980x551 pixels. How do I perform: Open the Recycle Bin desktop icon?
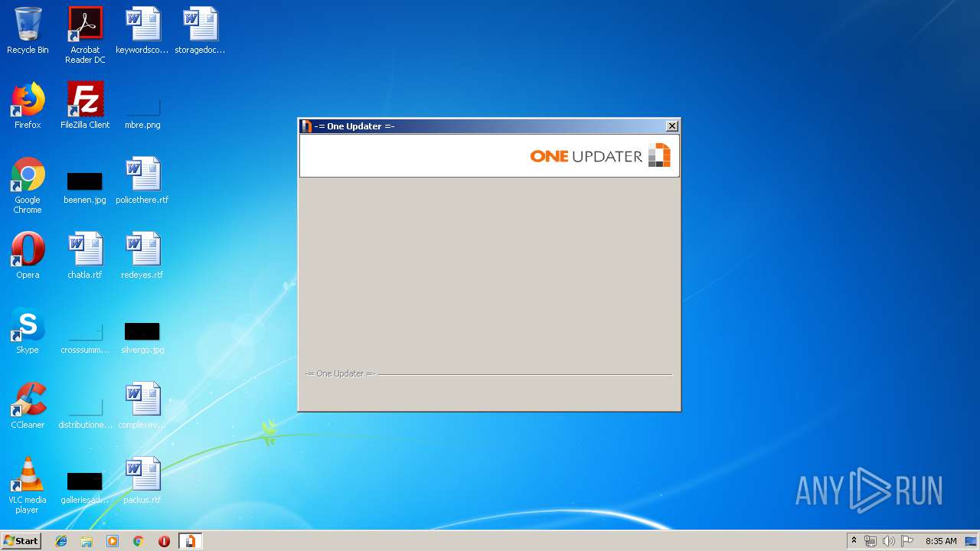(x=28, y=31)
